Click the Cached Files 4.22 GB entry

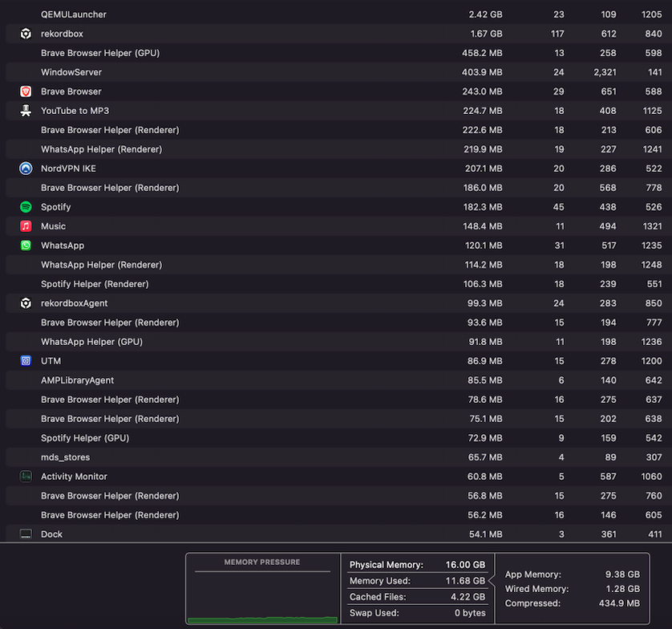click(417, 597)
